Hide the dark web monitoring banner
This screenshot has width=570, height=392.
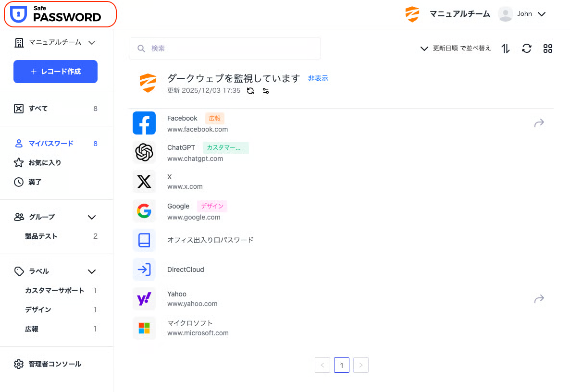click(x=318, y=78)
